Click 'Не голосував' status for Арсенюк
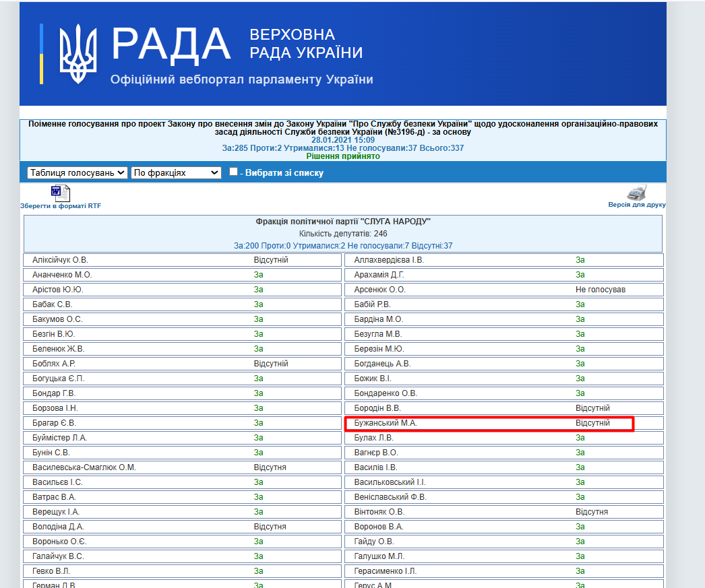The width and height of the screenshot is (705, 588). 601,290
